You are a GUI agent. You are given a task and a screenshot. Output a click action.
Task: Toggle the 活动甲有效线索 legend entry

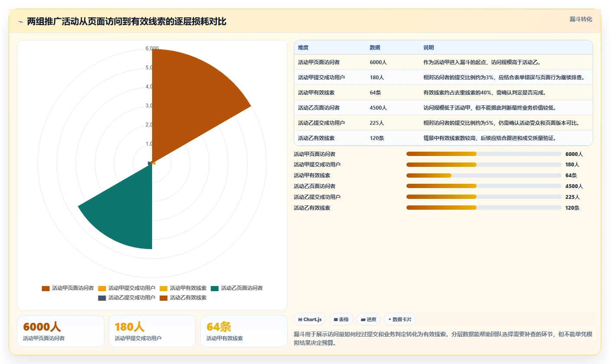click(183, 288)
